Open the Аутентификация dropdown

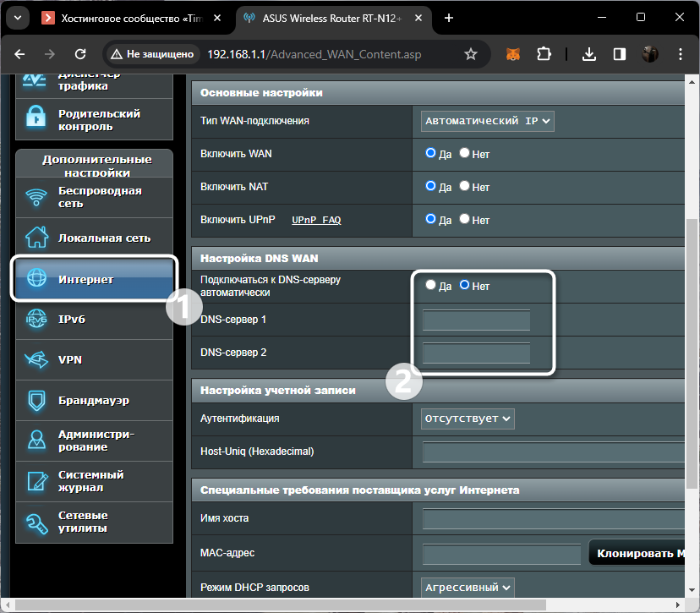(468, 418)
